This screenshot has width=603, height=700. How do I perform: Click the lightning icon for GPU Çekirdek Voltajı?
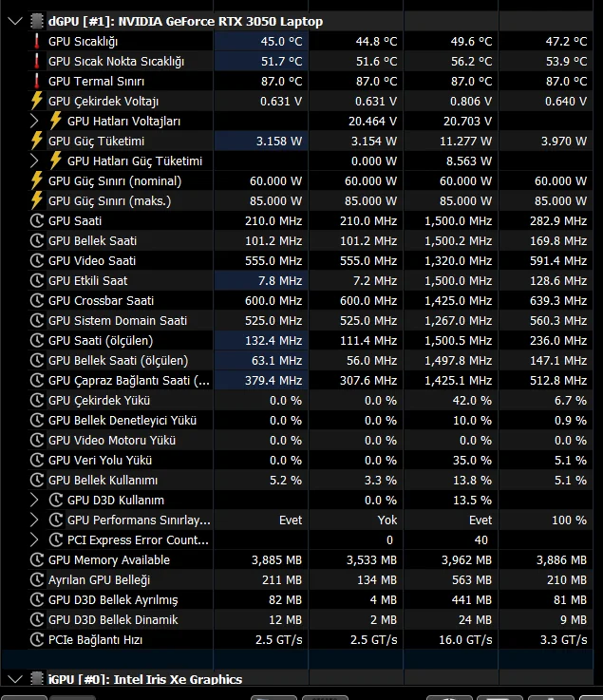pyautogui.click(x=37, y=101)
